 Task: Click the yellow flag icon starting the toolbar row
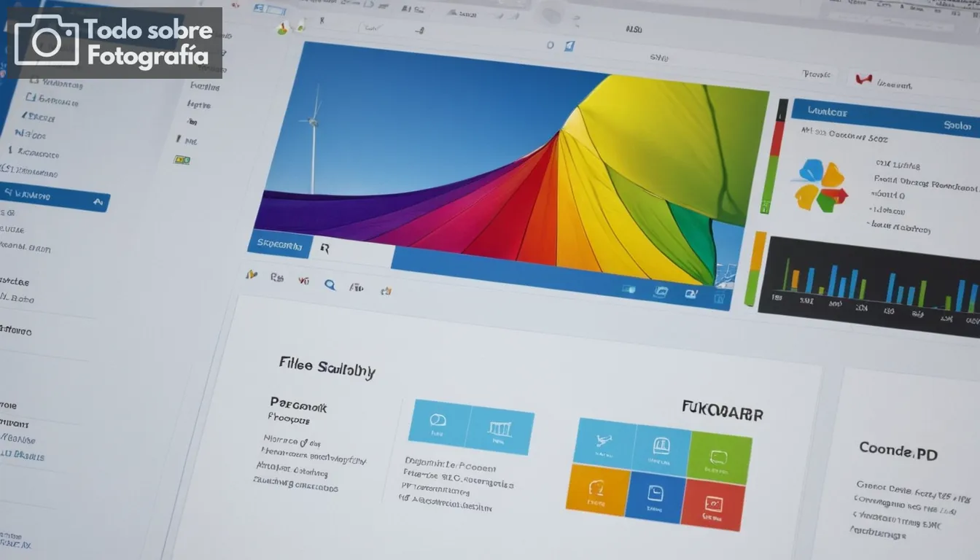(x=252, y=275)
